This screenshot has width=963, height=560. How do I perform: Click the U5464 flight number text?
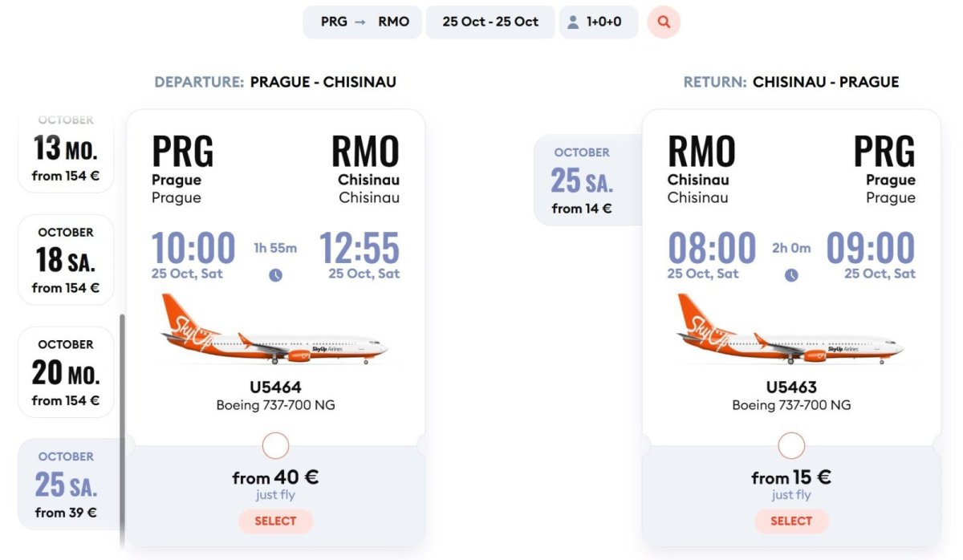coord(275,388)
